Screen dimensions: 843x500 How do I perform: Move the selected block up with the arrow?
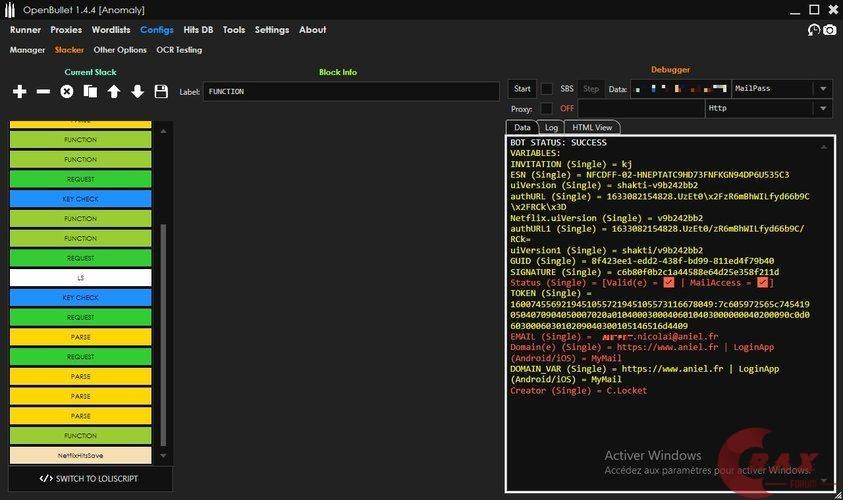click(114, 92)
